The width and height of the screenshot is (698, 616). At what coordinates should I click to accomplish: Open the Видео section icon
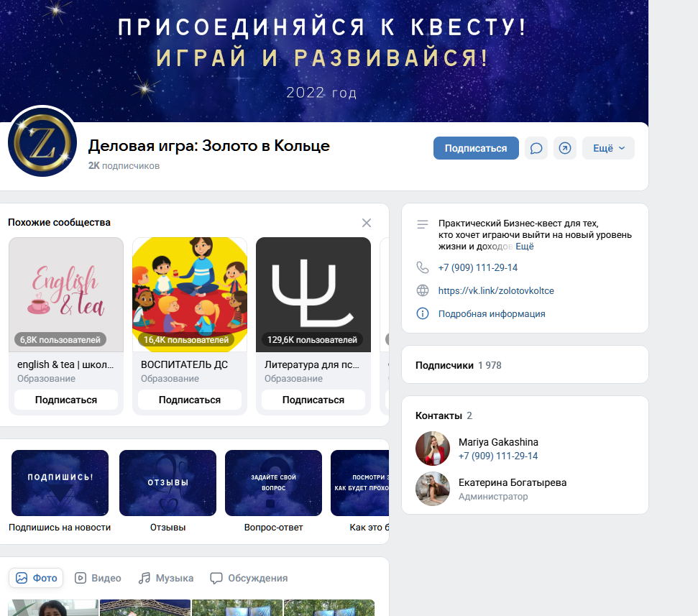(x=81, y=577)
